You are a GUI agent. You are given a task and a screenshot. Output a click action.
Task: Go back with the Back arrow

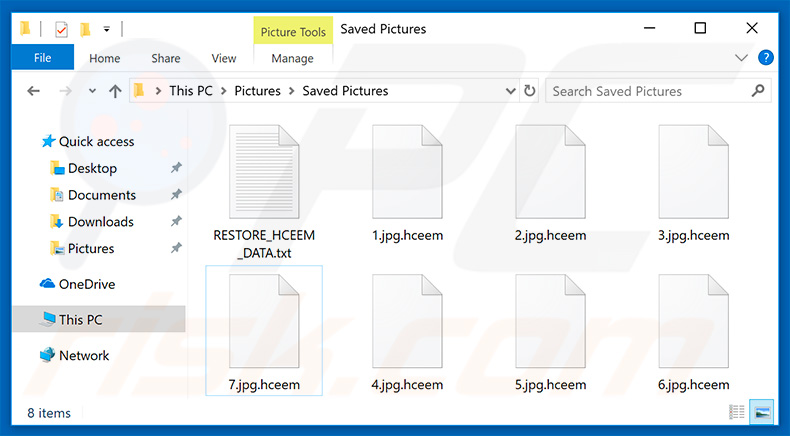tap(33, 91)
